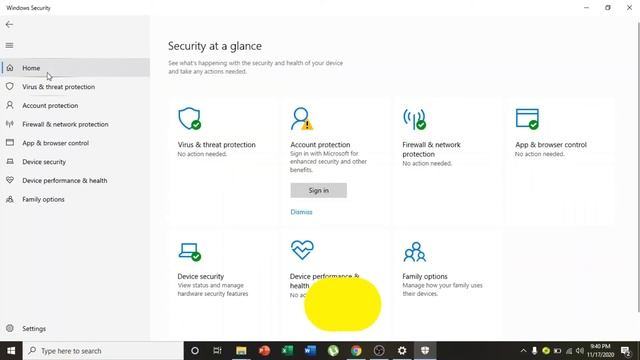This screenshot has height=360, width=640.
Task: Open Device performance & health sidebar item
Action: pyautogui.click(x=75, y=180)
